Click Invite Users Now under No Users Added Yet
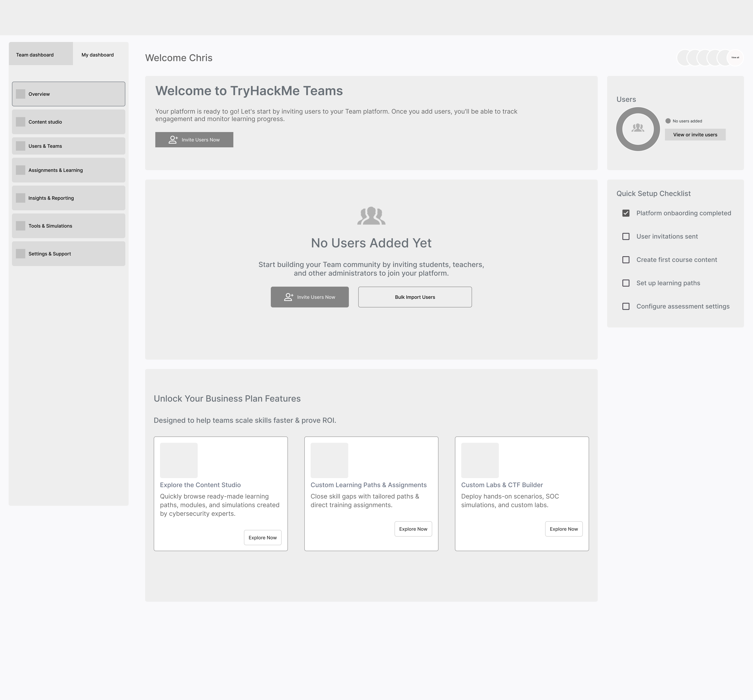This screenshot has height=700, width=753. pyautogui.click(x=310, y=297)
